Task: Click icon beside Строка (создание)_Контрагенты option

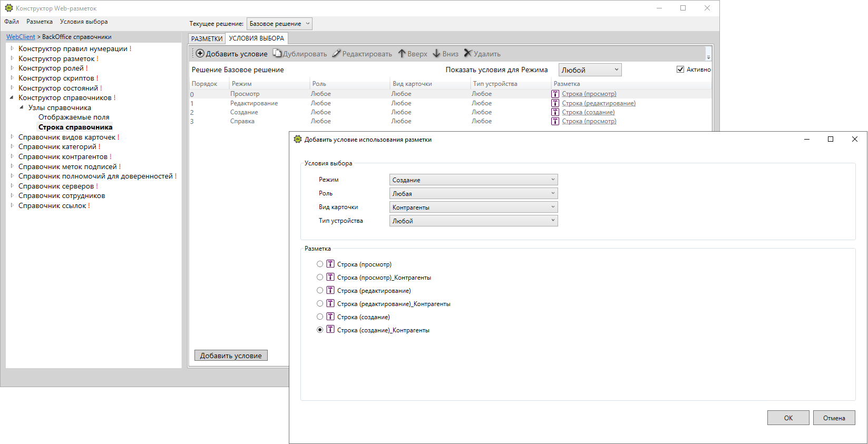Action: 330,330
